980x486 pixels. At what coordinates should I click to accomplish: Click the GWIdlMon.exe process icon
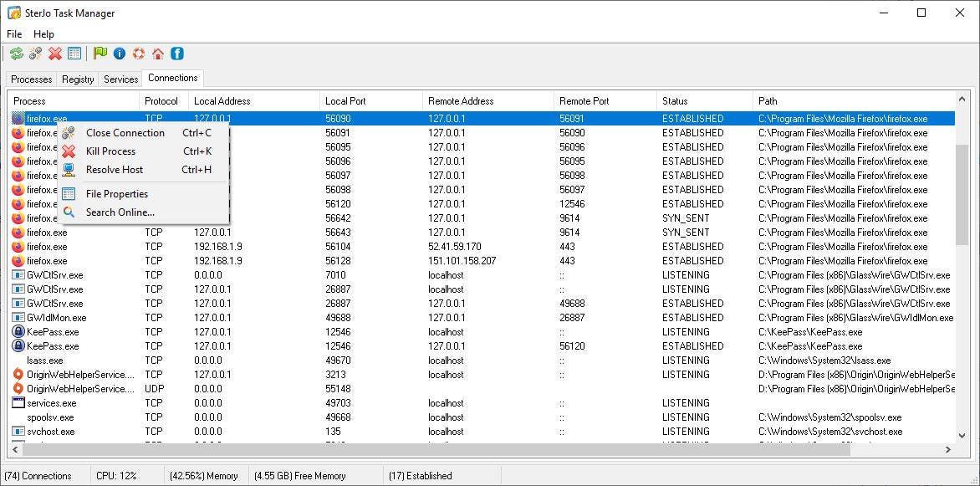(x=18, y=318)
